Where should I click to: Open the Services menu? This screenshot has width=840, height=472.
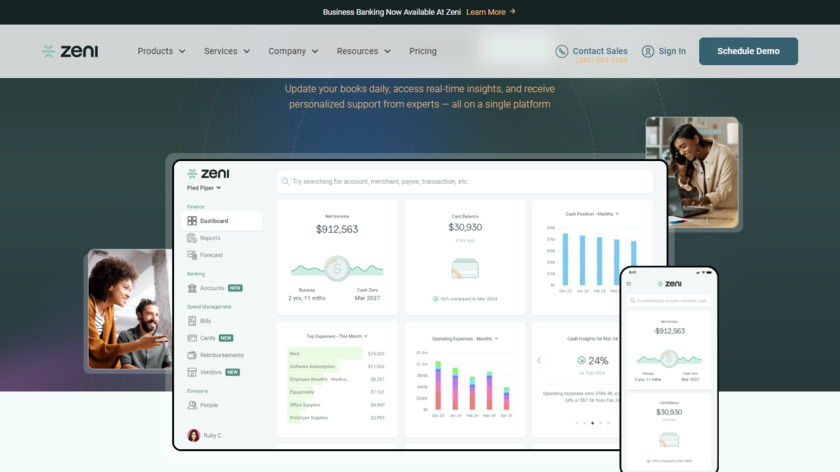pos(227,51)
